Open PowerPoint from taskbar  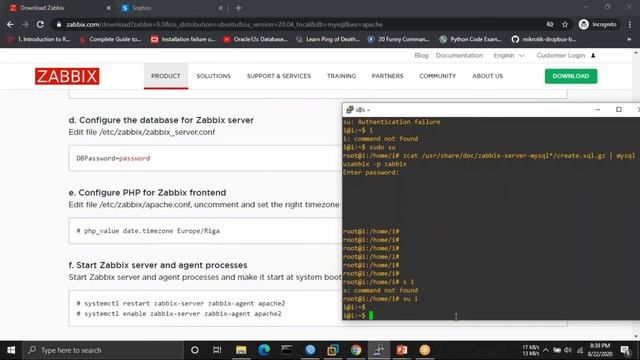click(402, 350)
